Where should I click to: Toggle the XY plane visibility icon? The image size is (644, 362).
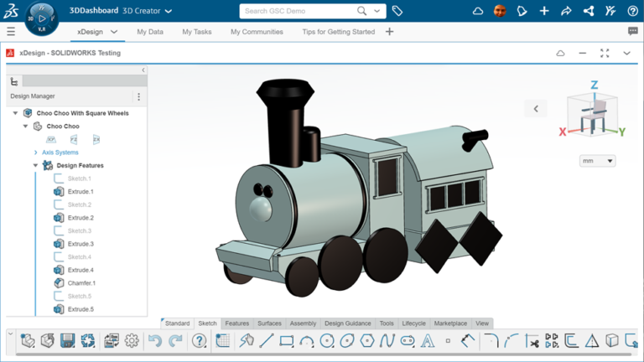point(52,140)
